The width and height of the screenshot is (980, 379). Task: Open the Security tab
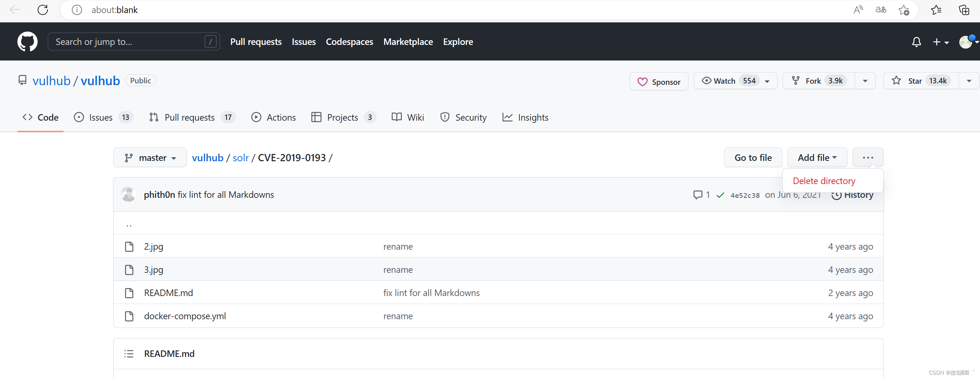463,117
